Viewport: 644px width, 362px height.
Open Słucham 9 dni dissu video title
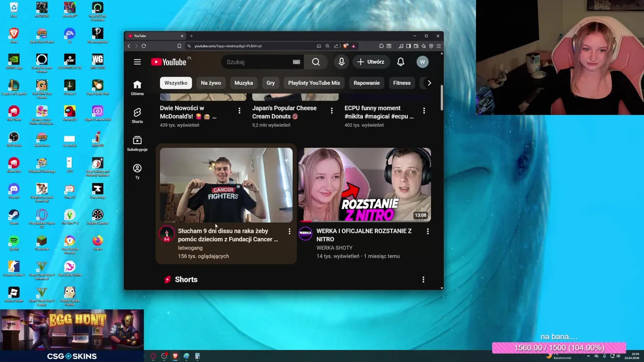pyautogui.click(x=228, y=235)
